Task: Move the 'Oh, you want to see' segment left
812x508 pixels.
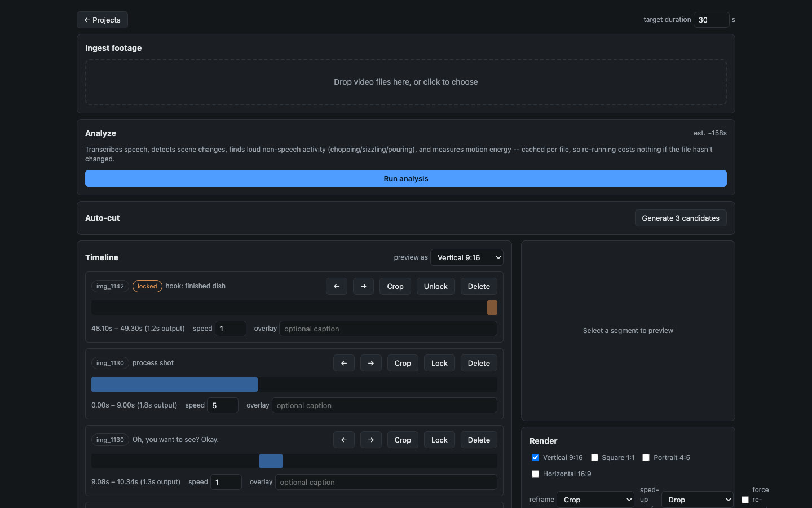Action: [x=343, y=440]
